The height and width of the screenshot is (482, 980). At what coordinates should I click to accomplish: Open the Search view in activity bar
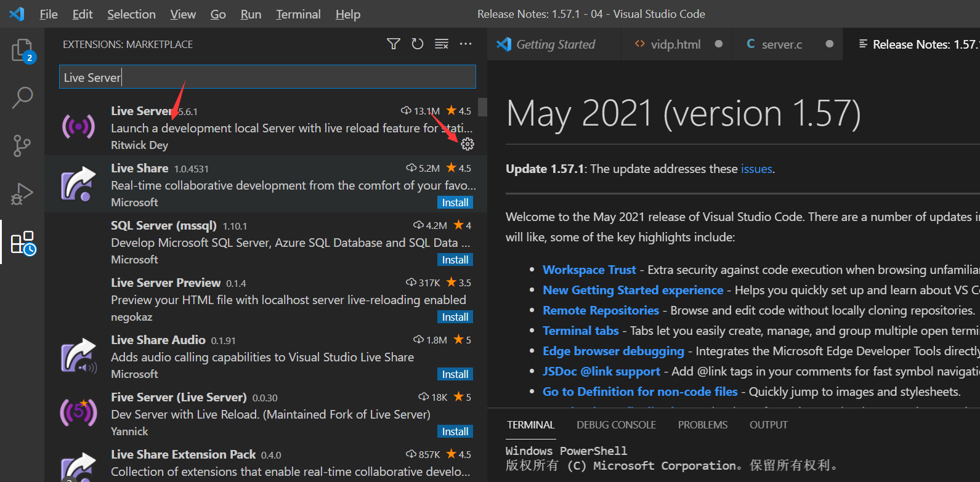[x=22, y=97]
